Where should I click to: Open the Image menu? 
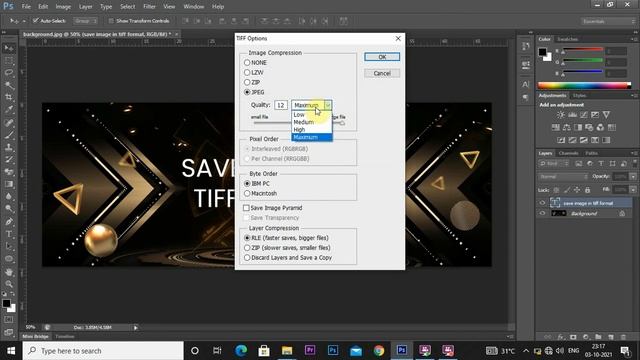(63, 7)
